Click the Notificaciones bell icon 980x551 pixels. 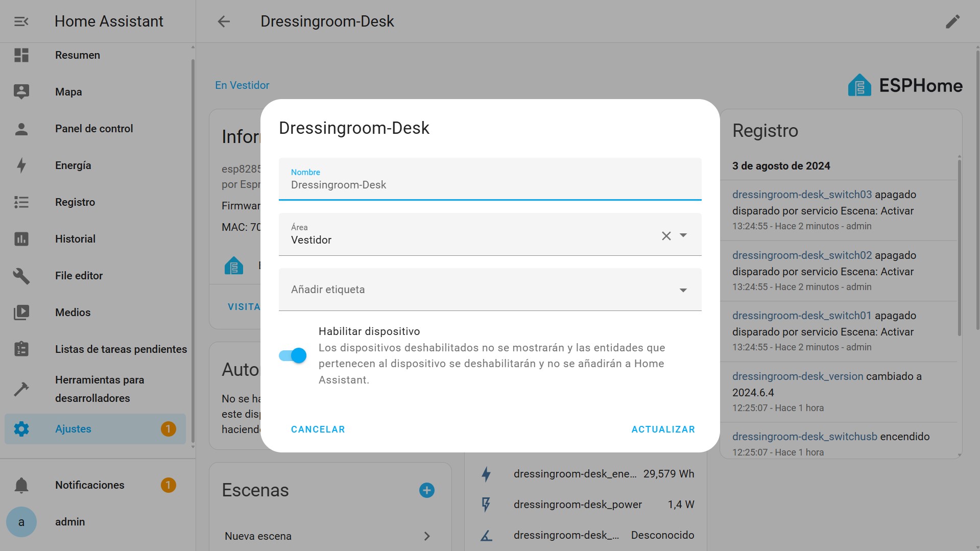[21, 485]
